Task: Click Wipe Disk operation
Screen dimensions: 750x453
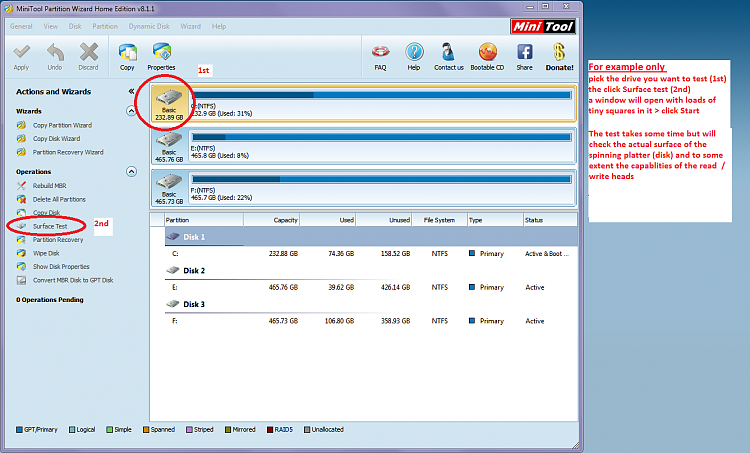Action: [x=46, y=253]
